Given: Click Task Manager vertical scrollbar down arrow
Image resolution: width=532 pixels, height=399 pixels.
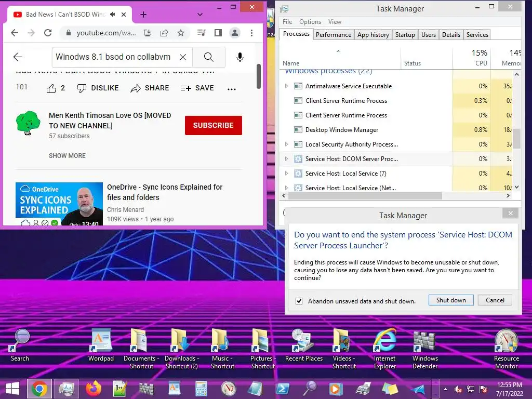Looking at the screenshot, I should tap(516, 187).
